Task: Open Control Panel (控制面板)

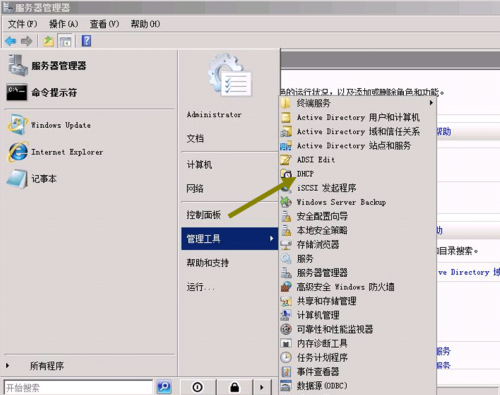Action: pyautogui.click(x=204, y=215)
